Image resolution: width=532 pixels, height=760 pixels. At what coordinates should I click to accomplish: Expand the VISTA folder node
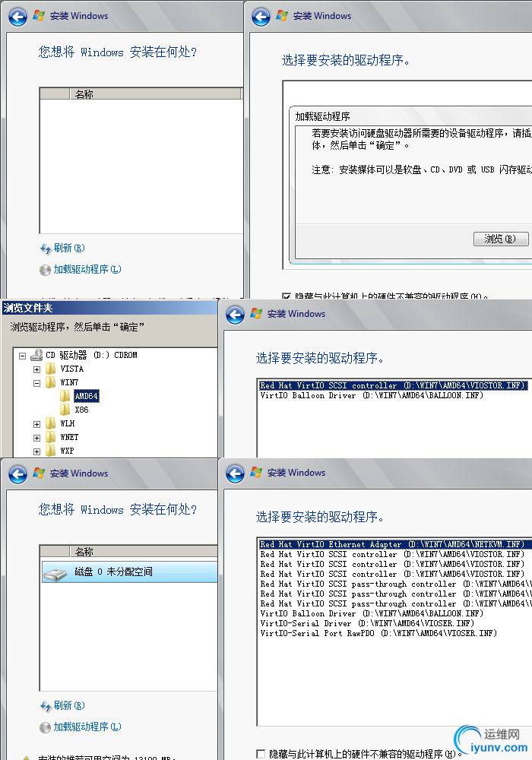point(36,369)
